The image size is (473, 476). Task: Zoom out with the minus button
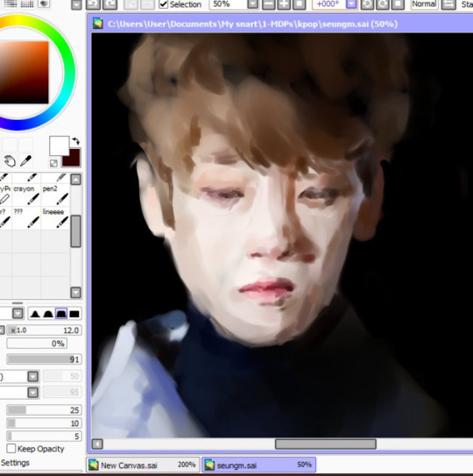pyautogui.click(x=268, y=4)
